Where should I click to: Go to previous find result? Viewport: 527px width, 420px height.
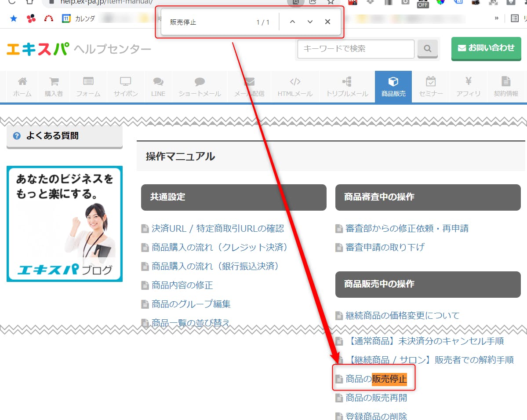(292, 22)
